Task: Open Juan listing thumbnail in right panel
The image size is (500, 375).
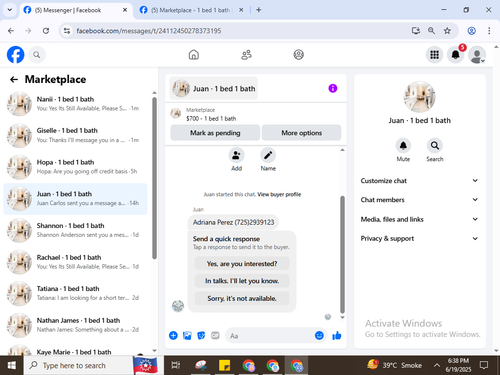Action: [x=419, y=97]
